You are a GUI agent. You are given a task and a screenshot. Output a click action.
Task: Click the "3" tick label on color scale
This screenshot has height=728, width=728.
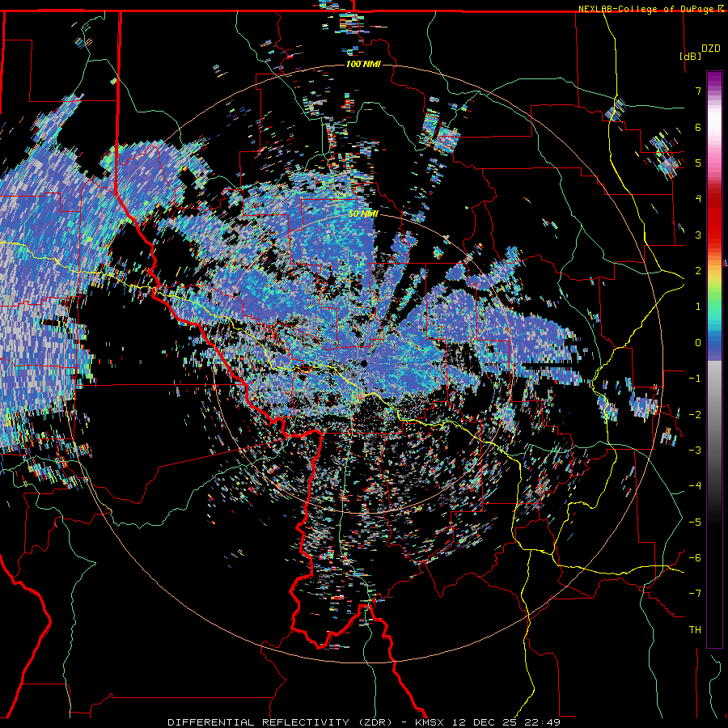tap(698, 235)
